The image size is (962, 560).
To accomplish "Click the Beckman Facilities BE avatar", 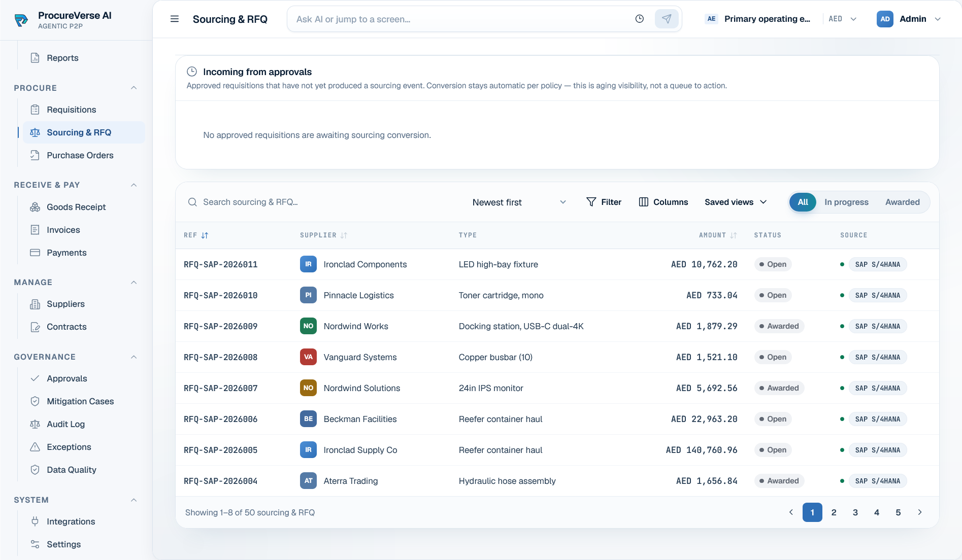I will (308, 419).
